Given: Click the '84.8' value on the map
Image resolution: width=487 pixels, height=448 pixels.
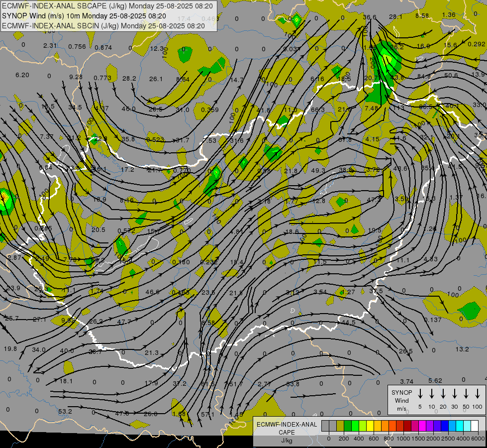Looking at the screenshot, I should click(424, 77).
